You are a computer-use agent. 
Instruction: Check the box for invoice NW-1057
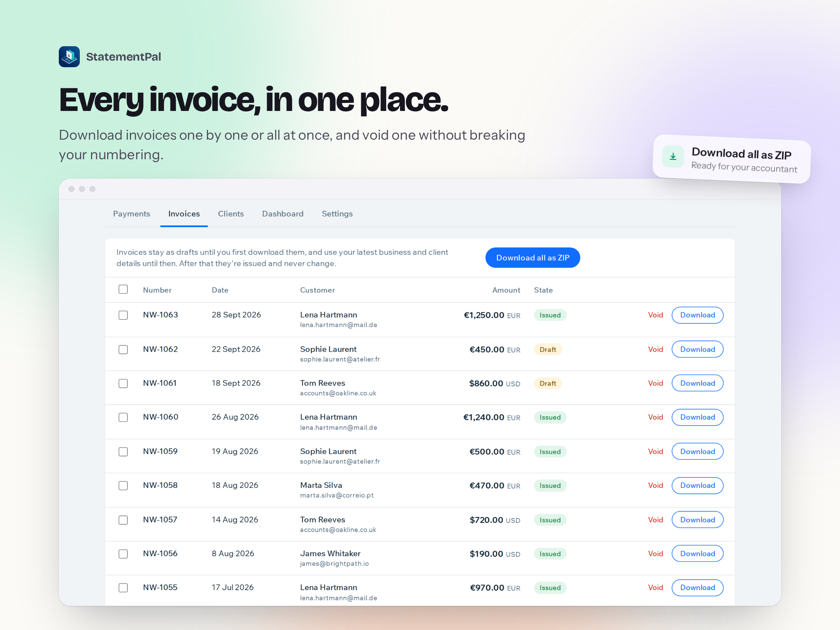click(123, 520)
